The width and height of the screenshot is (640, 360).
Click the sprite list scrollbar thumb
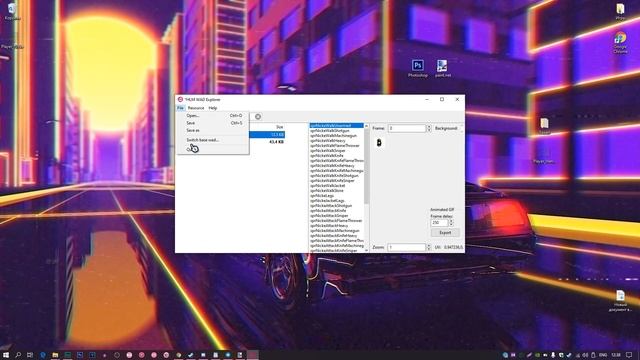366,166
